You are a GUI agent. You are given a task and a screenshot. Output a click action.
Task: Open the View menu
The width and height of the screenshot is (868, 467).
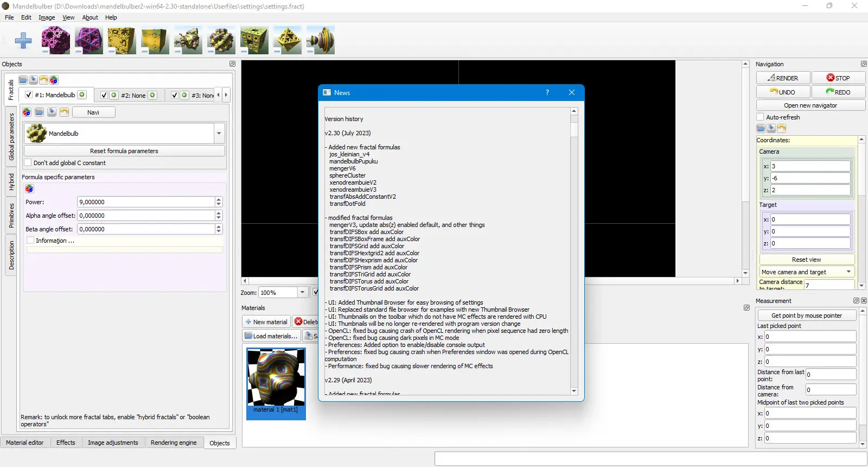(68, 17)
